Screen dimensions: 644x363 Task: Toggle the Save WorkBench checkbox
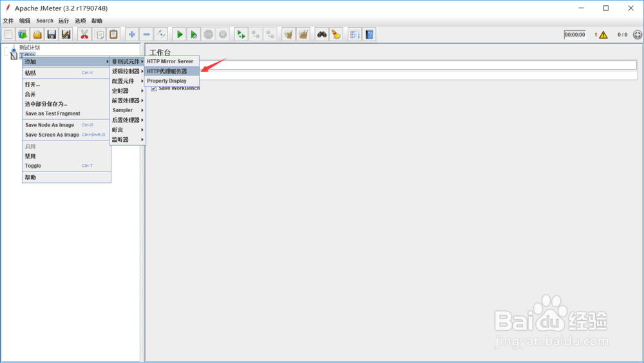[x=154, y=88]
